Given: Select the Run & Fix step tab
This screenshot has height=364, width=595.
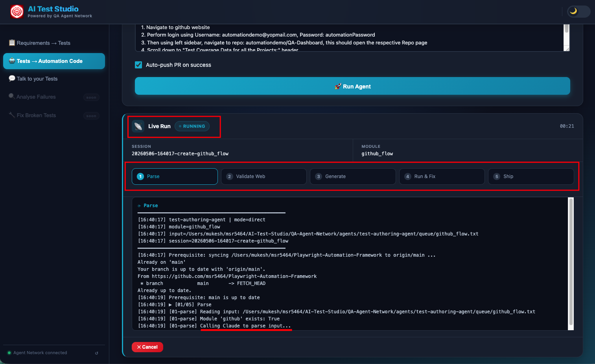Looking at the screenshot, I should click(x=442, y=176).
